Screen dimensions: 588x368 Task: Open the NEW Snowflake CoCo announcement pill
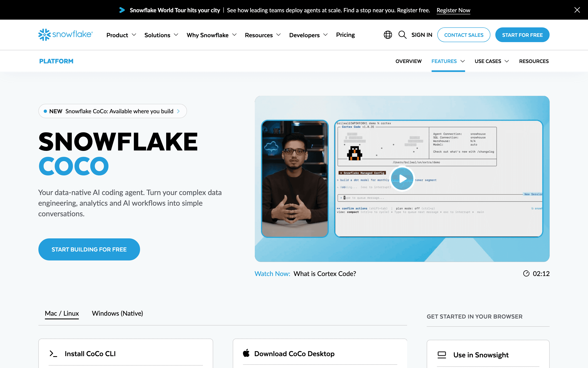(112, 111)
